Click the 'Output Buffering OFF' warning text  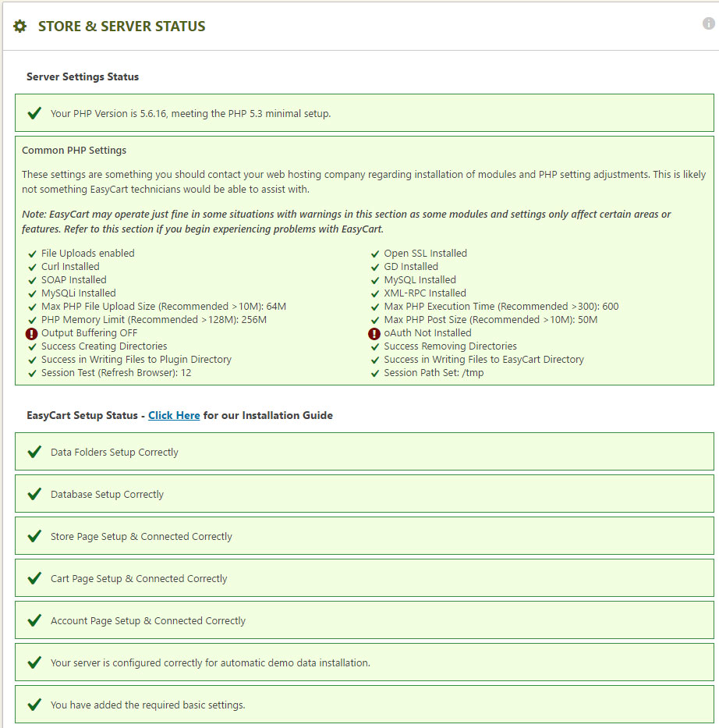pos(90,333)
